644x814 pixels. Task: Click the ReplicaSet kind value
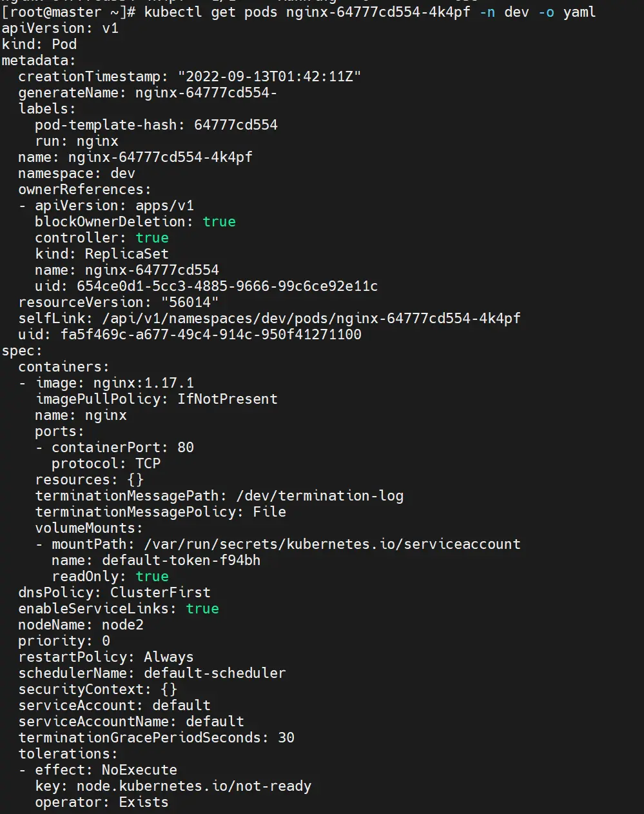click(126, 254)
